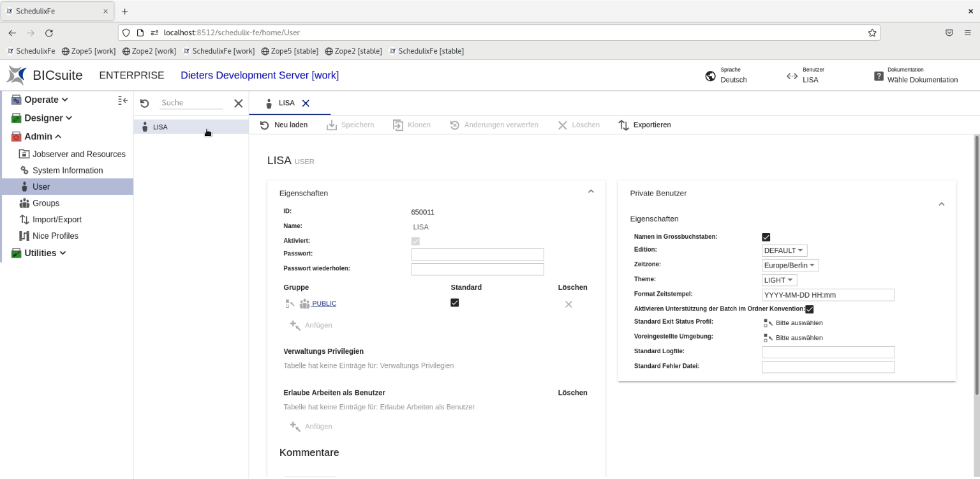Uncheck Standard checkbox for PUBLIC group

tap(454, 303)
